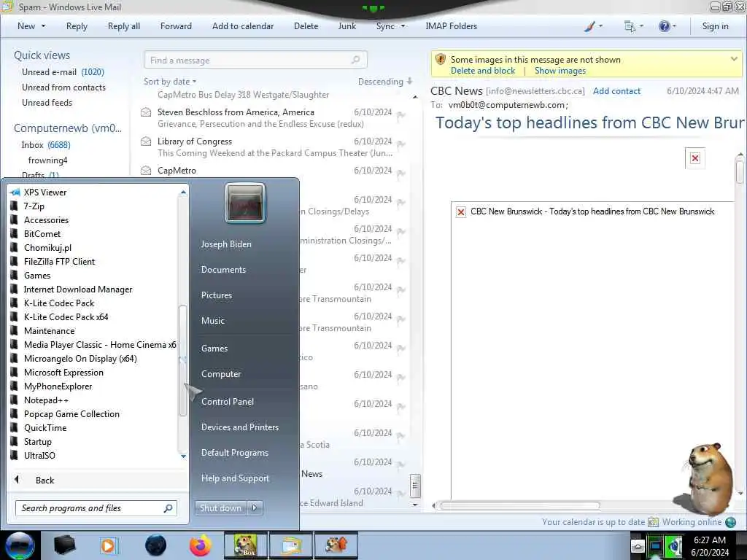Open the MyPhoneExplorer folder
747x560 pixels.
click(x=58, y=386)
